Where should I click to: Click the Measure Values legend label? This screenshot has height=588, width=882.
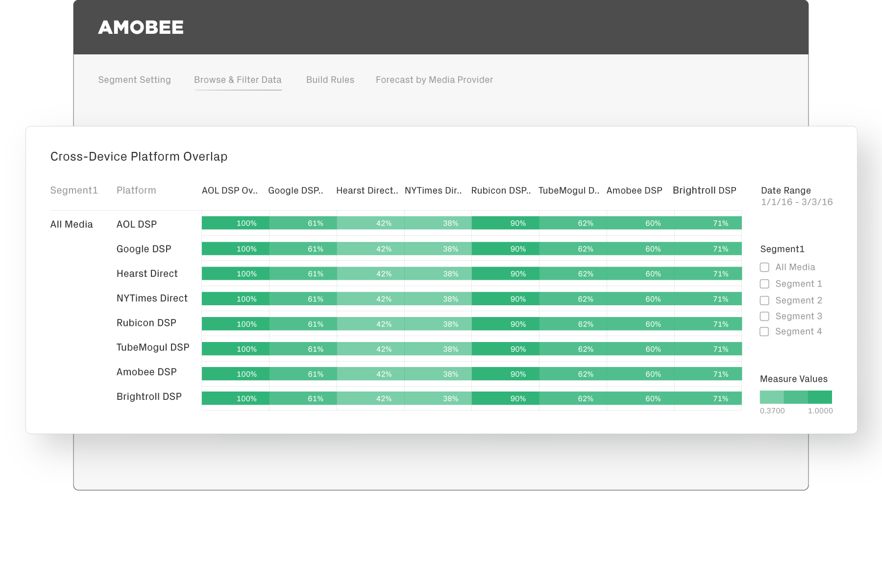[794, 379]
